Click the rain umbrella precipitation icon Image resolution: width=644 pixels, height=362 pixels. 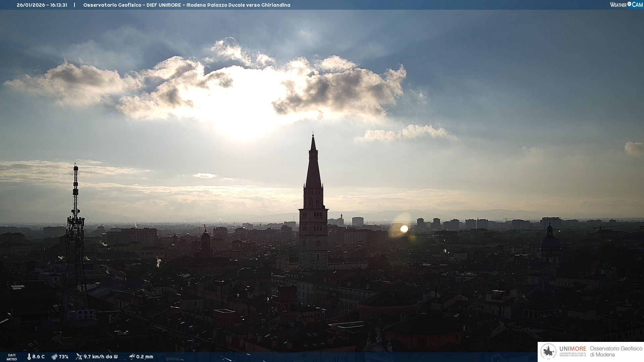point(132,357)
